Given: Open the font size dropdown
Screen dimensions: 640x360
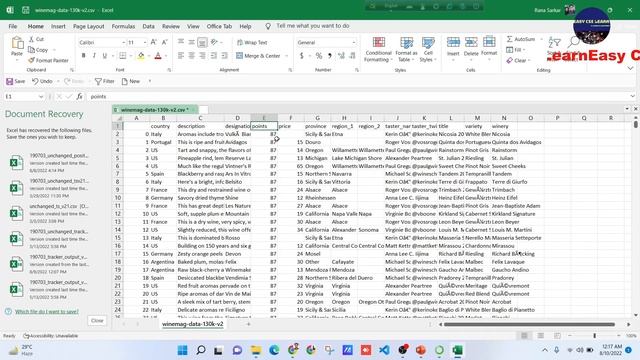Looking at the screenshot, I should 144,42.
